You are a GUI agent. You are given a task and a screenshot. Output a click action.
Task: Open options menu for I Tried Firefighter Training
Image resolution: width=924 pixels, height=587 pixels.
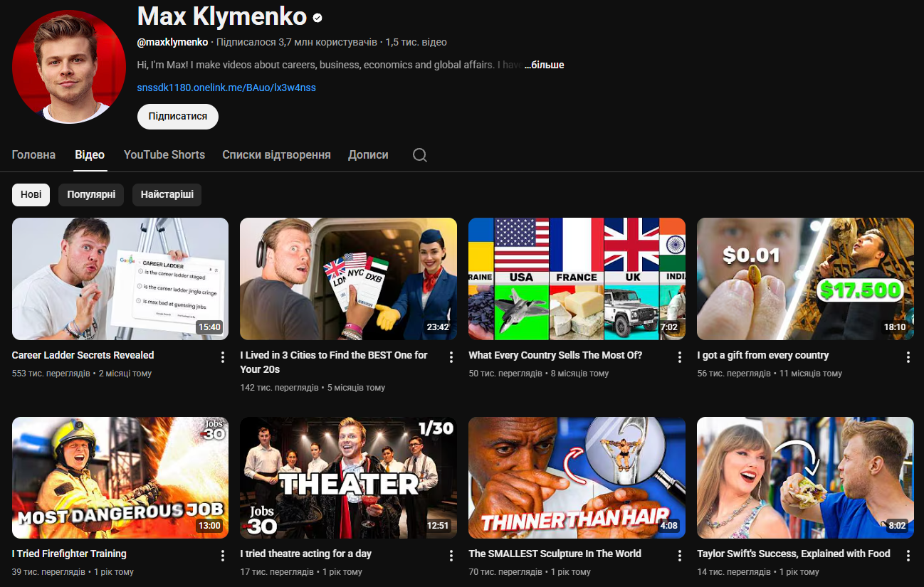click(223, 556)
